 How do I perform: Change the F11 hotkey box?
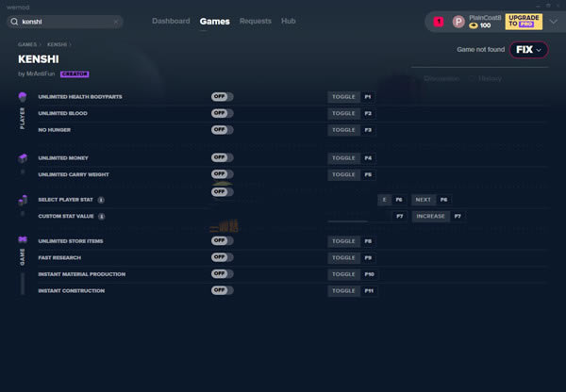point(369,291)
